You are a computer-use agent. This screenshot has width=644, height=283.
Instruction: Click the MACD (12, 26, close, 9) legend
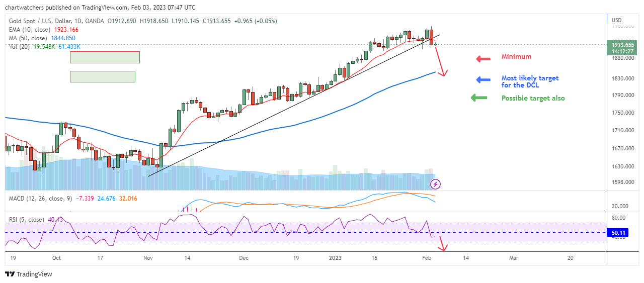point(40,199)
